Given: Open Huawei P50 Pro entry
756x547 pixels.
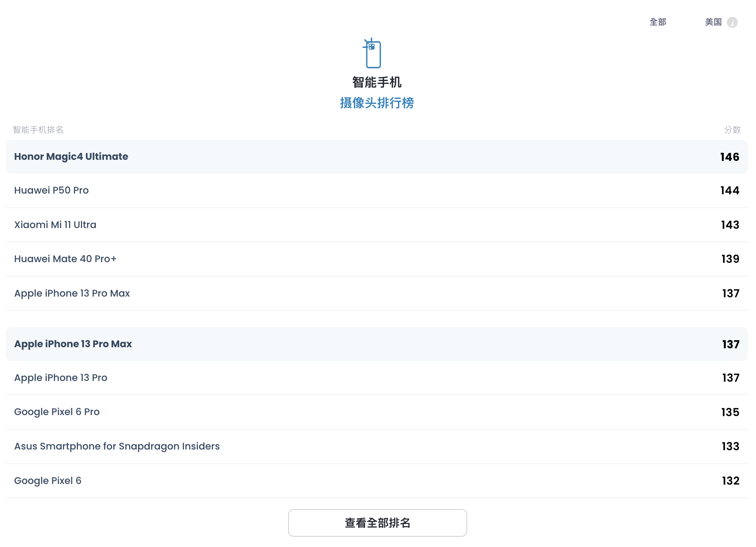Looking at the screenshot, I should tap(377, 190).
